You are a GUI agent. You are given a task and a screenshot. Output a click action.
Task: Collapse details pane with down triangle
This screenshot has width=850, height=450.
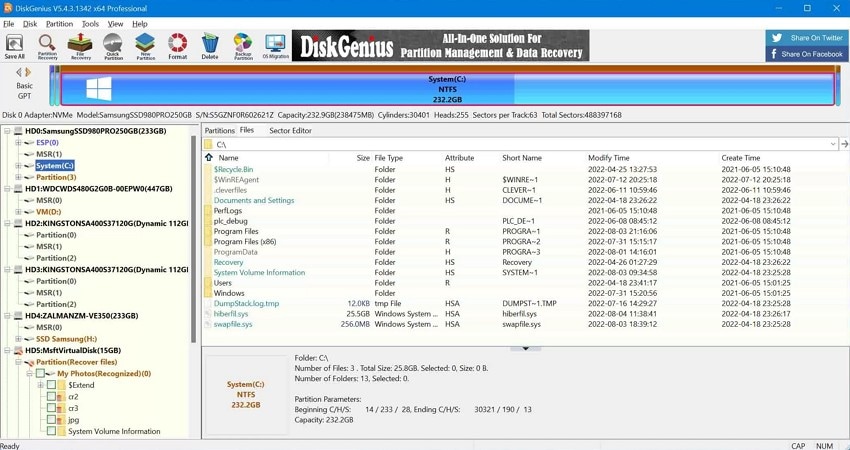[525, 349]
